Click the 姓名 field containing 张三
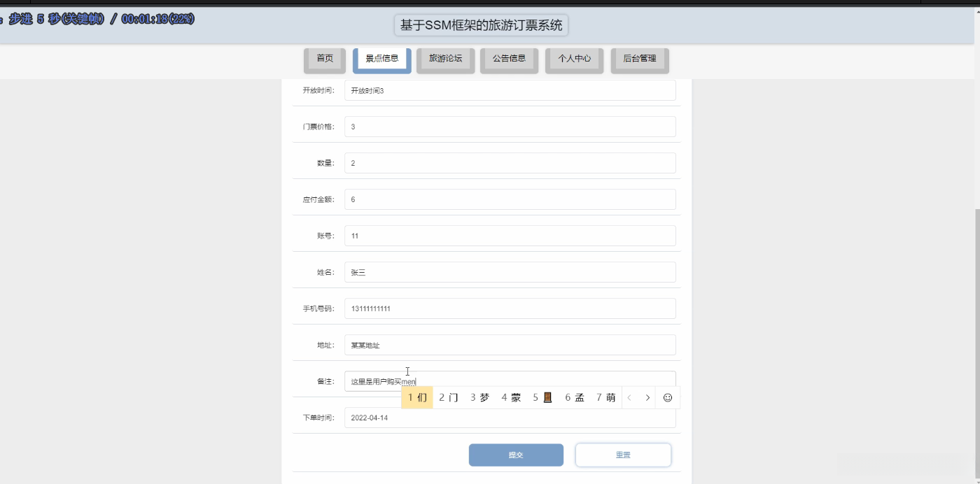 pyautogui.click(x=510, y=272)
